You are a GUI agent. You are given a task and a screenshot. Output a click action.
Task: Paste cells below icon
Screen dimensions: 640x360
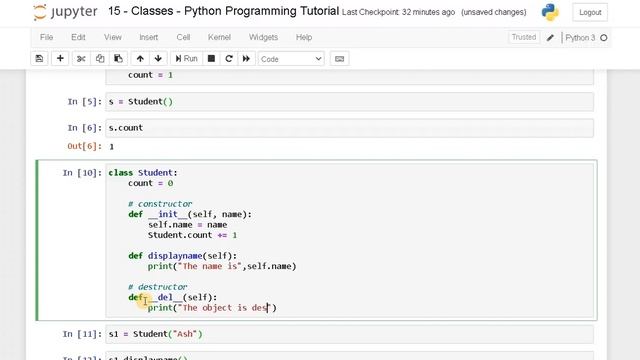click(118, 59)
